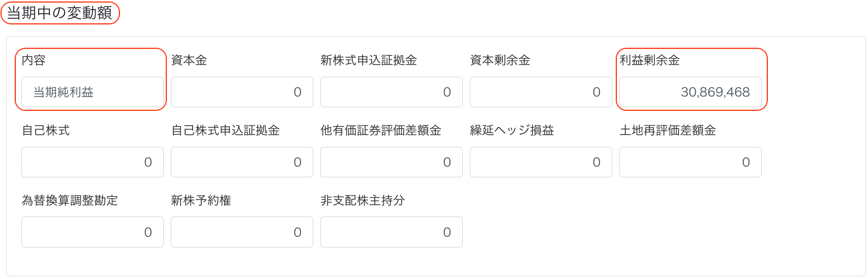
Task: Select the 新株予約権 amount field
Action: point(242,232)
